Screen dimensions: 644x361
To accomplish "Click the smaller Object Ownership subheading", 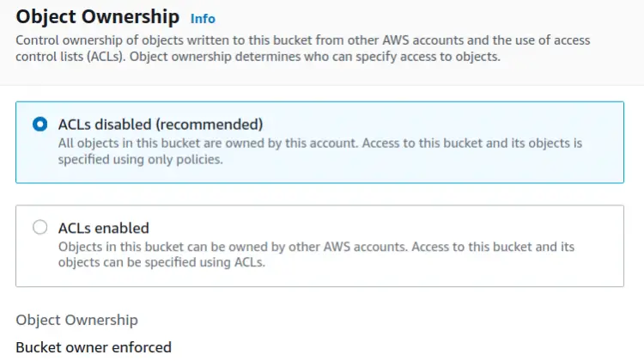I will 76,320.
